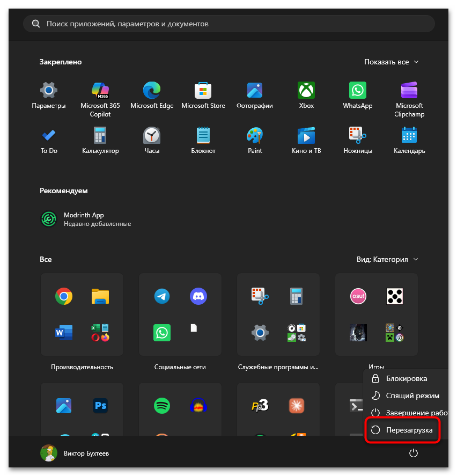Select Блокировка from the power menu
This screenshot has width=457, height=476.
coord(406,378)
